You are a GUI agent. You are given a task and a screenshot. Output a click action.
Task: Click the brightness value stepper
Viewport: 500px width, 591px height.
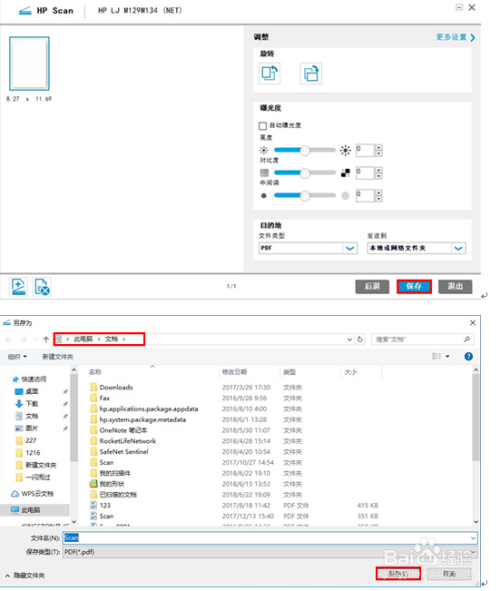click(379, 150)
